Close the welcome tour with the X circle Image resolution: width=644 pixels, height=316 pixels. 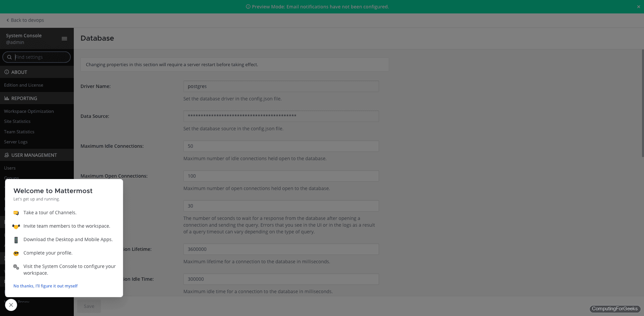(x=11, y=305)
